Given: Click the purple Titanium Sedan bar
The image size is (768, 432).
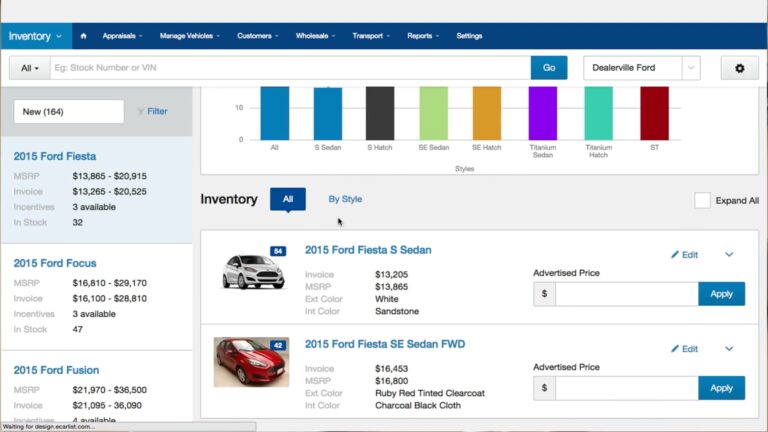Looking at the screenshot, I should 543,113.
